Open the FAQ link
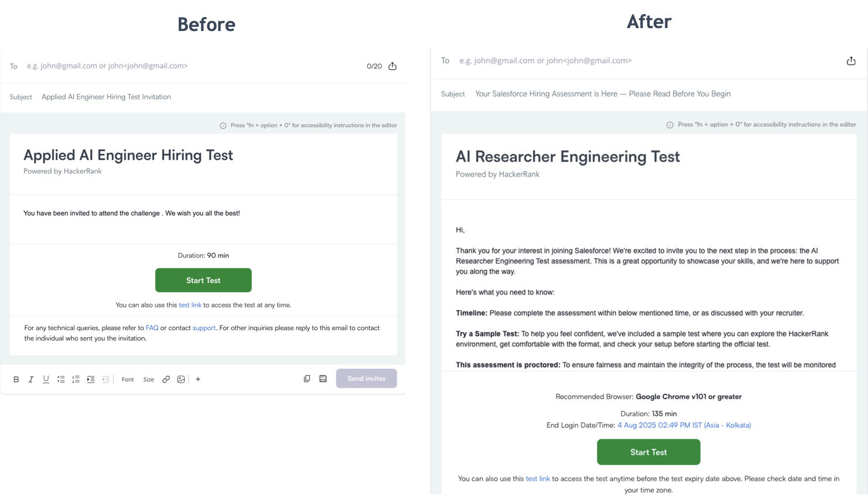The image size is (868, 500). click(x=152, y=328)
